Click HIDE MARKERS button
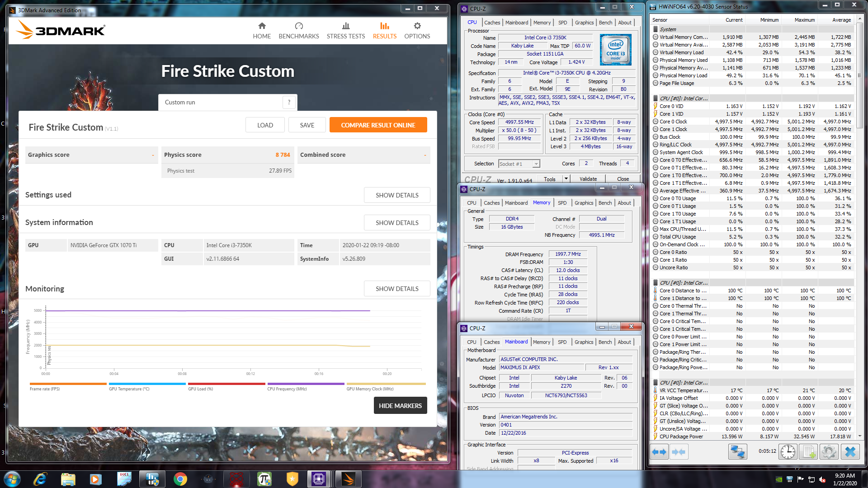The image size is (868, 488). pyautogui.click(x=400, y=406)
